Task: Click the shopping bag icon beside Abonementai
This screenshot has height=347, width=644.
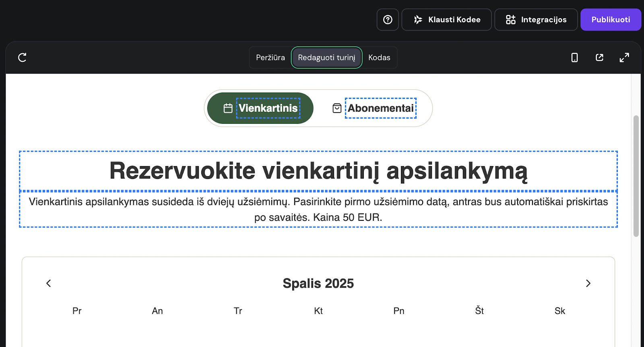Action: 337,108
